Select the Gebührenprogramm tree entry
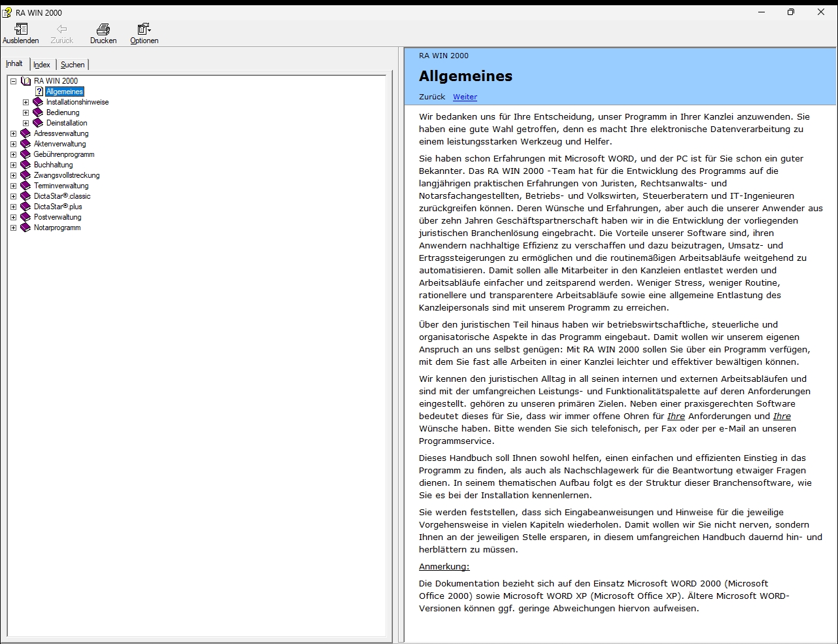The width and height of the screenshot is (838, 644). 64,154
